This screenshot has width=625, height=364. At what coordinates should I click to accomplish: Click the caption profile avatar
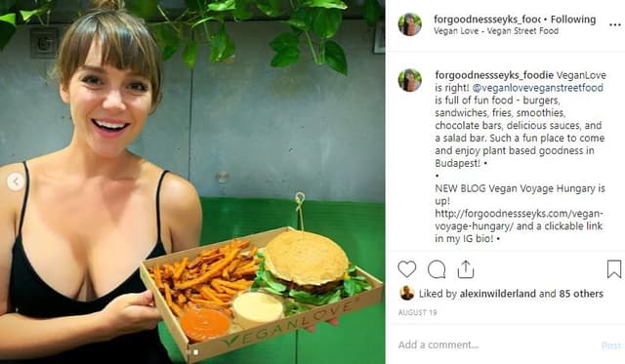pos(410,80)
